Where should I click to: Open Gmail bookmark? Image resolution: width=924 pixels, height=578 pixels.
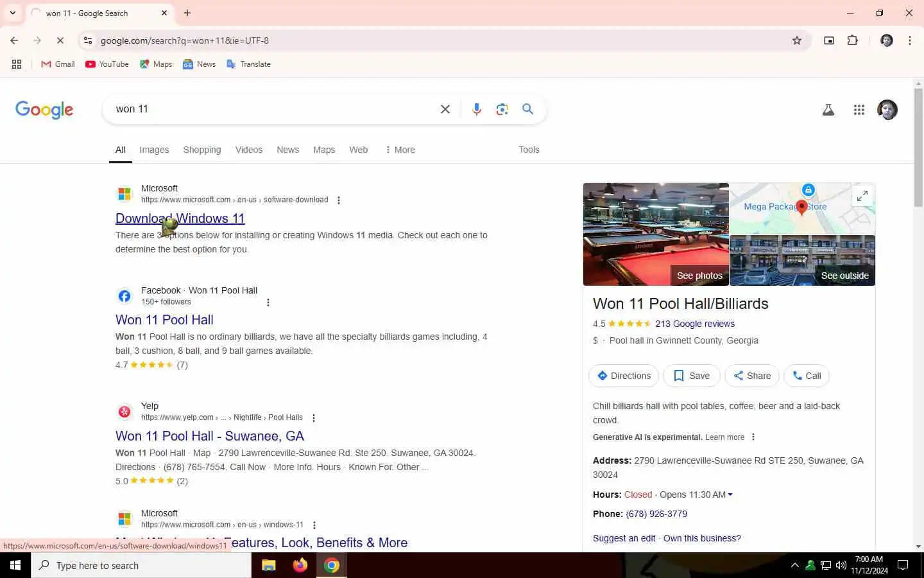click(x=58, y=64)
